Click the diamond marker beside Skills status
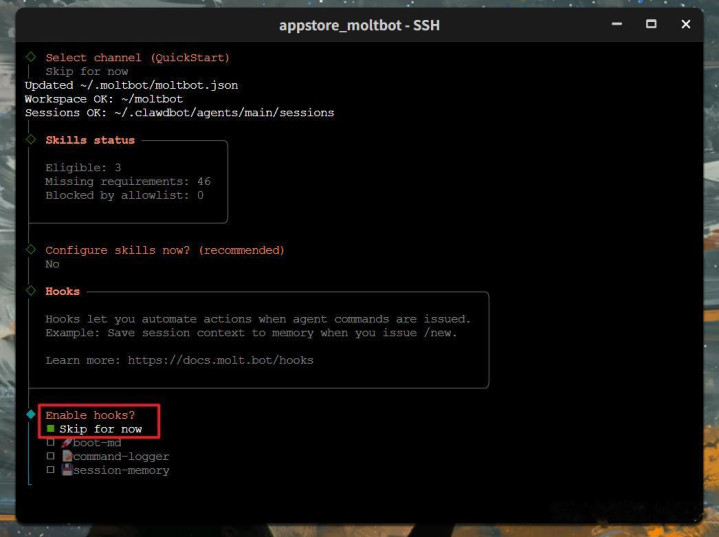This screenshot has width=719, height=537. (x=31, y=139)
